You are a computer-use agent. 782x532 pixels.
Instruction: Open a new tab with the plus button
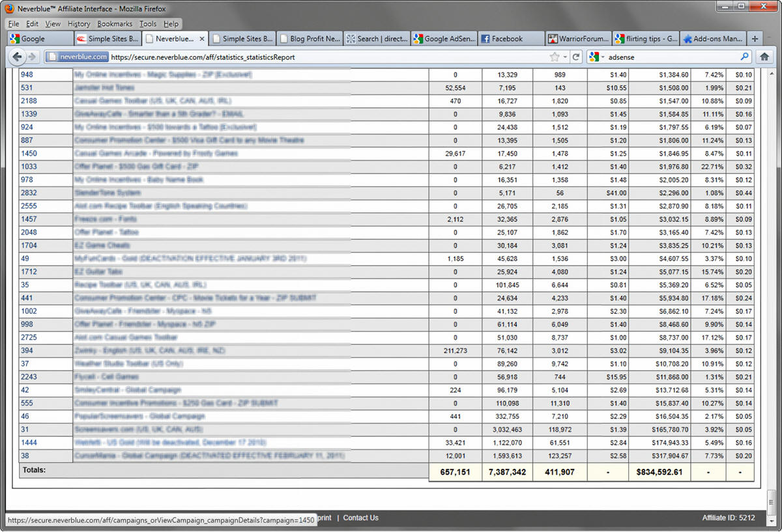(755, 38)
